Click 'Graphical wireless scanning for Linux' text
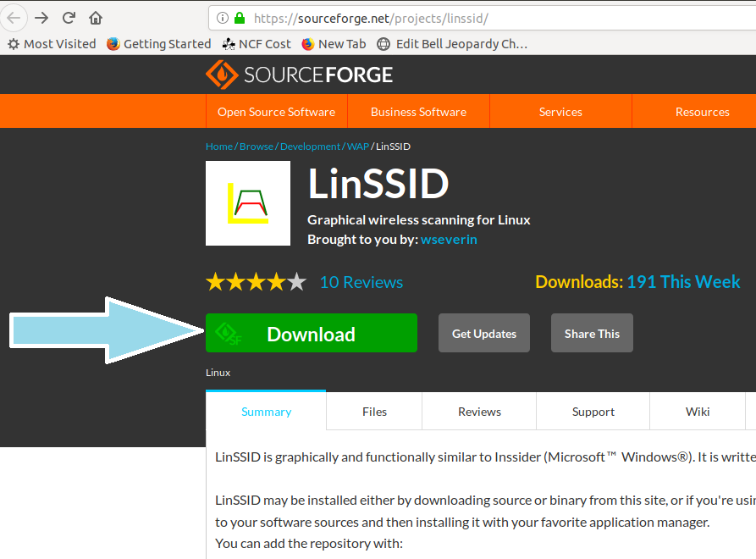This screenshot has height=559, width=756. pos(418,220)
